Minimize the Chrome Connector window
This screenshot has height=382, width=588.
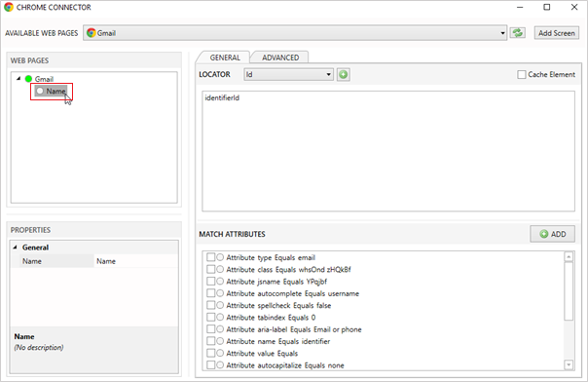(x=520, y=7)
